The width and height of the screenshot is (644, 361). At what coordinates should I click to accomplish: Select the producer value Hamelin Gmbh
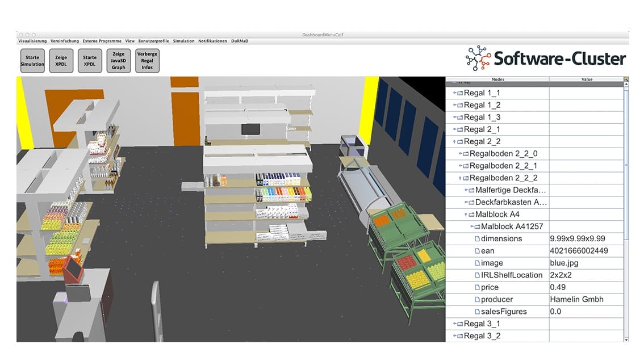click(x=576, y=299)
